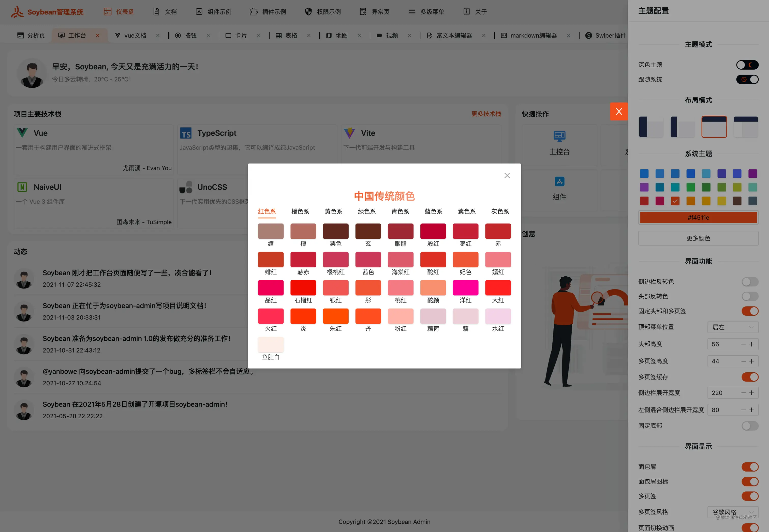Screen dimensions: 769x532
Task: Open the 多页签风格 dropdown
Action: pyautogui.click(x=733, y=512)
